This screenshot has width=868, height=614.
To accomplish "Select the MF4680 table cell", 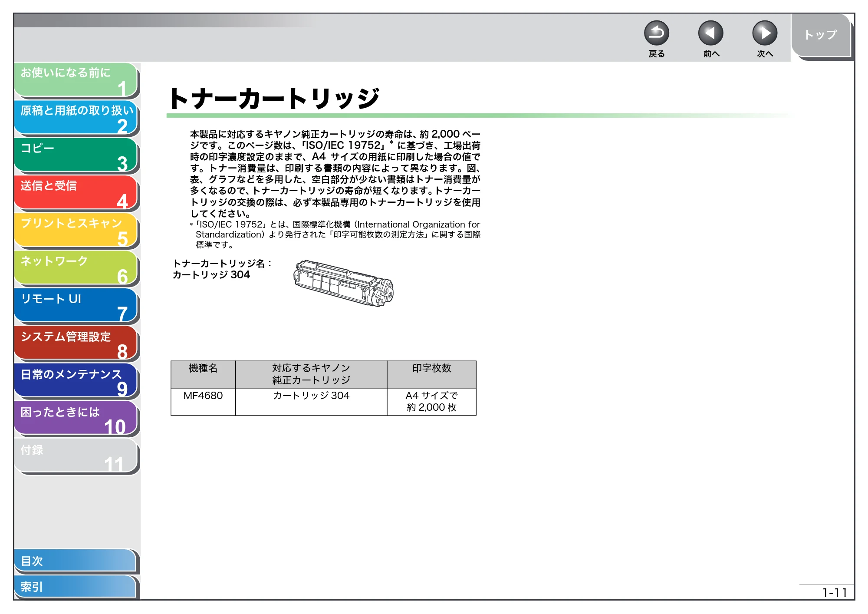I will point(203,402).
